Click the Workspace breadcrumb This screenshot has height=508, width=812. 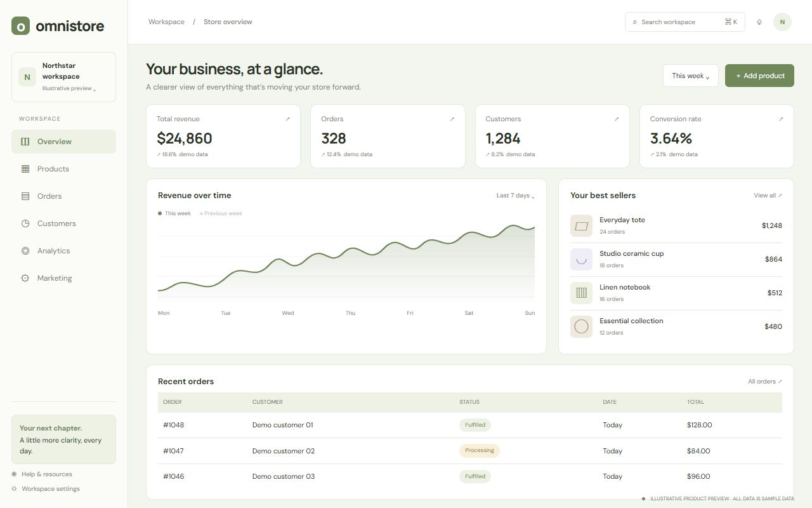166,22
